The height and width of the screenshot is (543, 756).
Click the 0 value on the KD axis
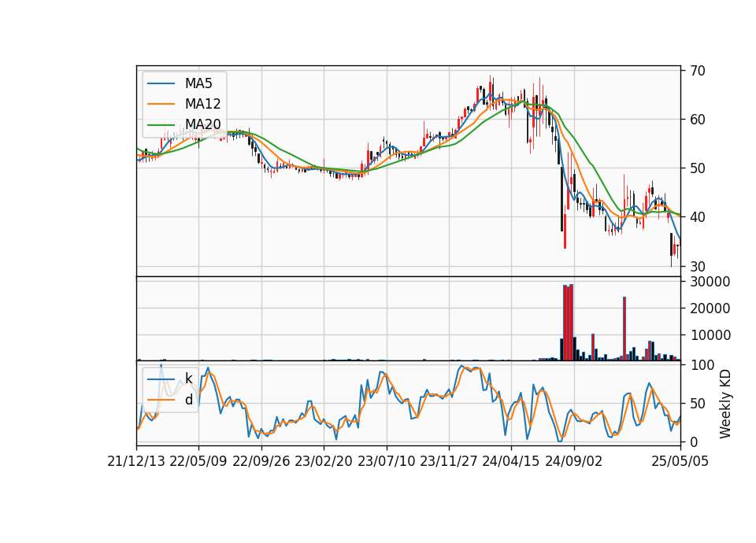click(x=694, y=441)
